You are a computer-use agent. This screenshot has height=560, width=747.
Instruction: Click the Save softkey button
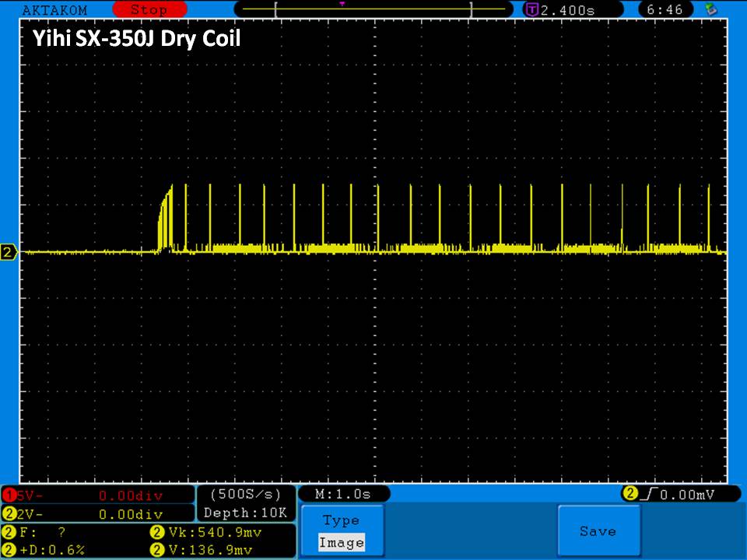598,531
